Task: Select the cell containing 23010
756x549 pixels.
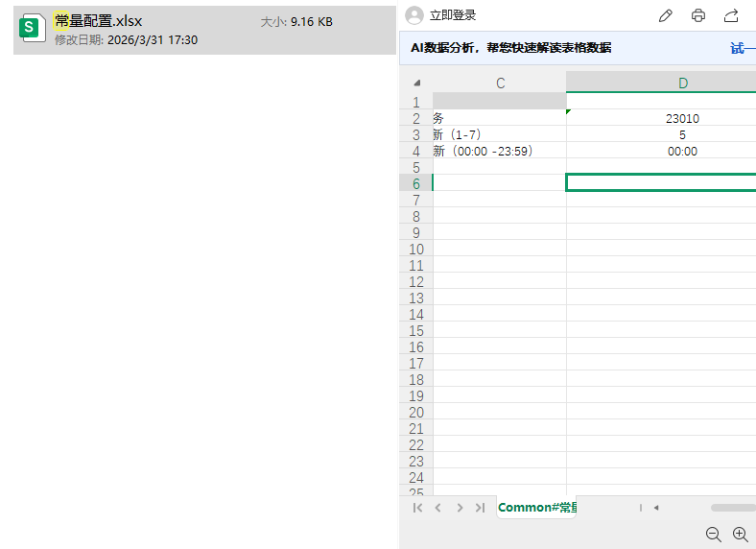Action: point(682,119)
